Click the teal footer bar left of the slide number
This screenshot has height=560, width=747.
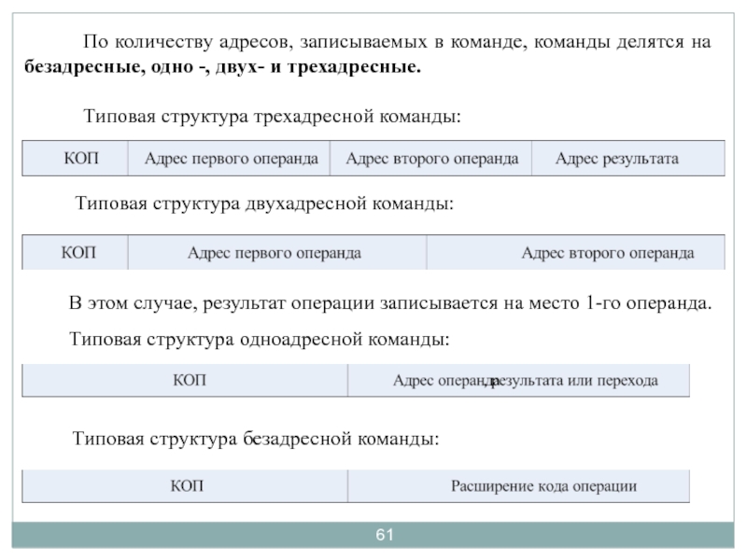187,536
